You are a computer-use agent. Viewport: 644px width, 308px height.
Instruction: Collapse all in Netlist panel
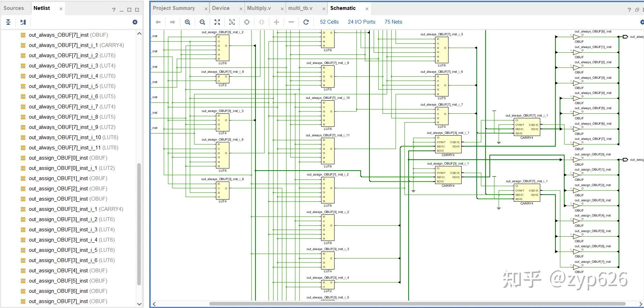point(8,22)
